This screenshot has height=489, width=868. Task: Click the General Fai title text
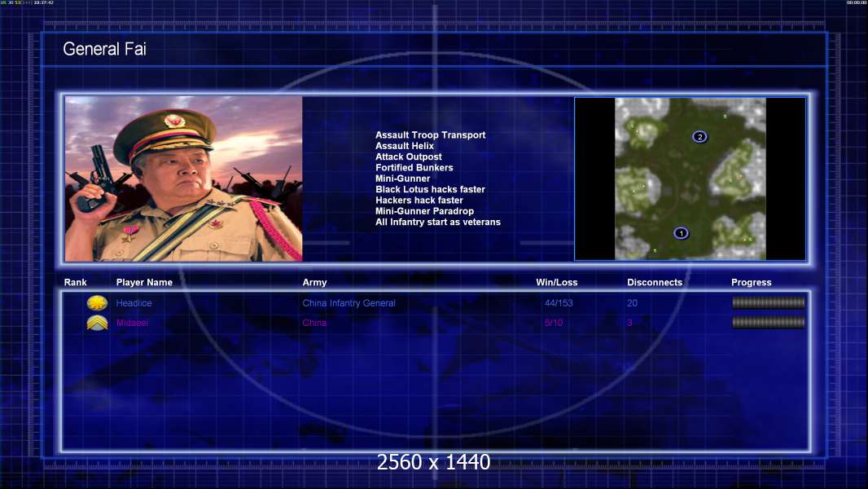tap(104, 49)
